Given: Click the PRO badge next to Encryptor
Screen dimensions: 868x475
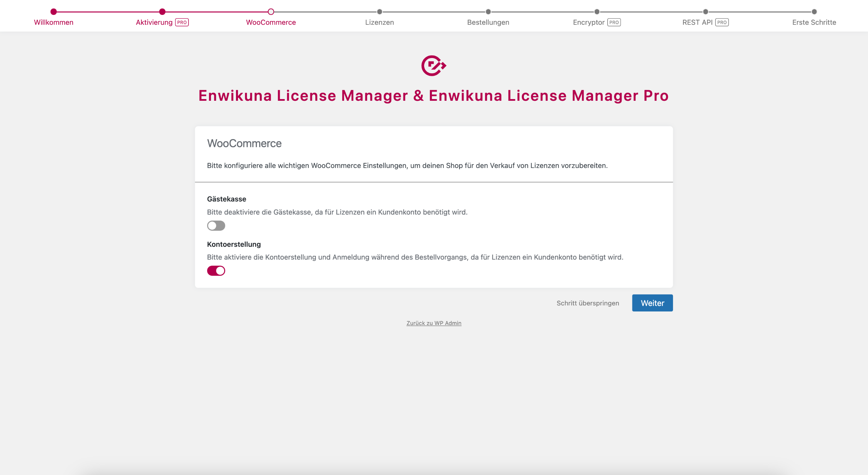Looking at the screenshot, I should point(614,22).
